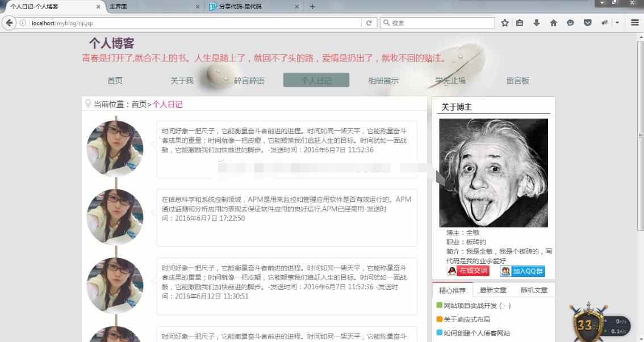The image size is (644, 342).
Task: Click the extension icon left of dropdown arrow
Action: (604, 23)
